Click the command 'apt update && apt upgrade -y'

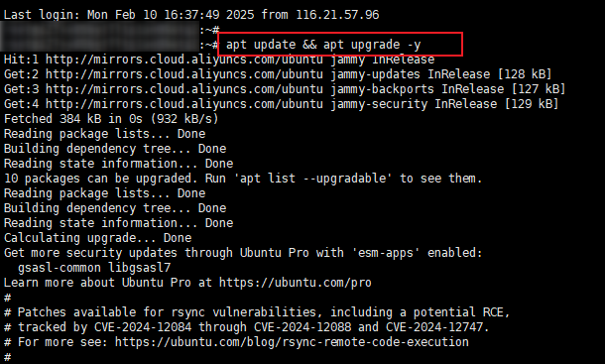[323, 45]
